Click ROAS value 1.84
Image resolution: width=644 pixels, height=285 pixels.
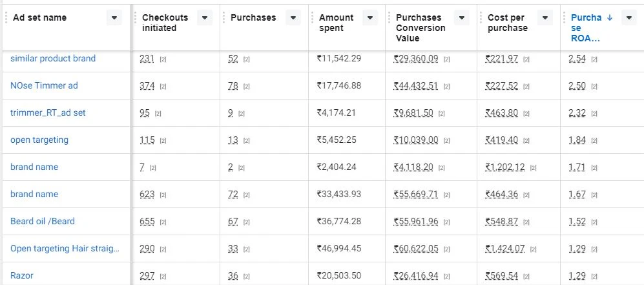coord(577,140)
